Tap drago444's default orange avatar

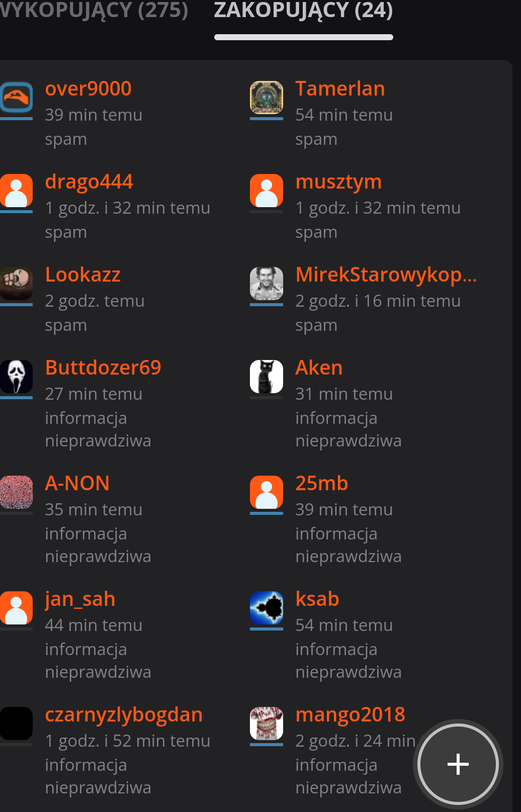[x=16, y=191]
